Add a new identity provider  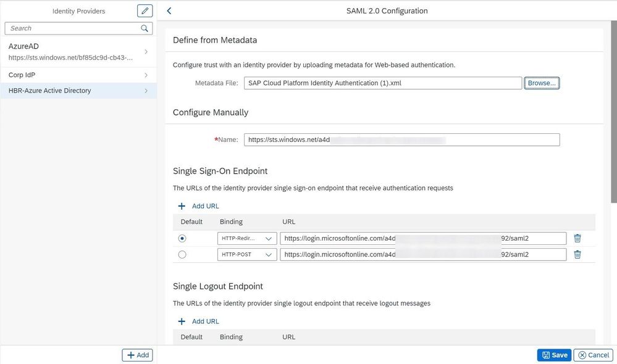(137, 355)
